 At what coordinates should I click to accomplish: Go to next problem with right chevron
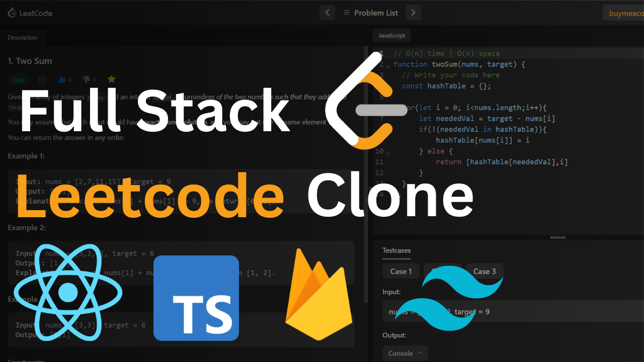pos(413,13)
